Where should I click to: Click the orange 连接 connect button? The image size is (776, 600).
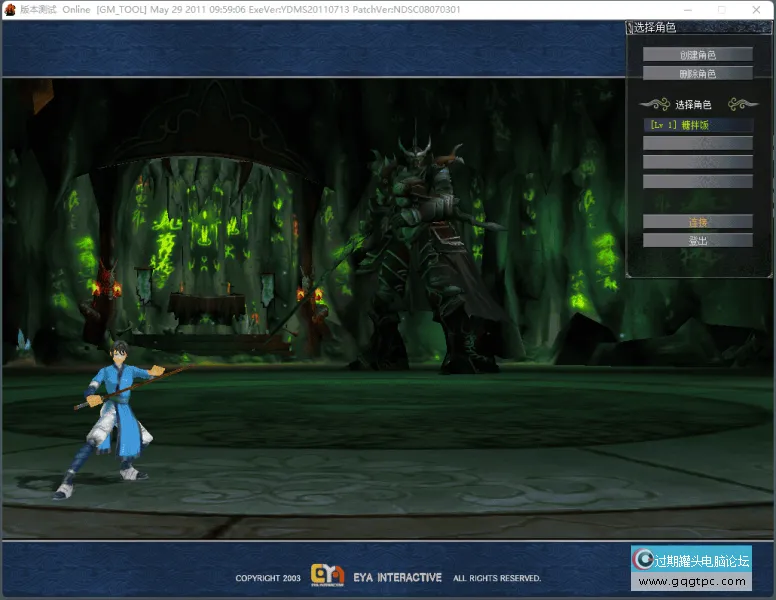(697, 222)
